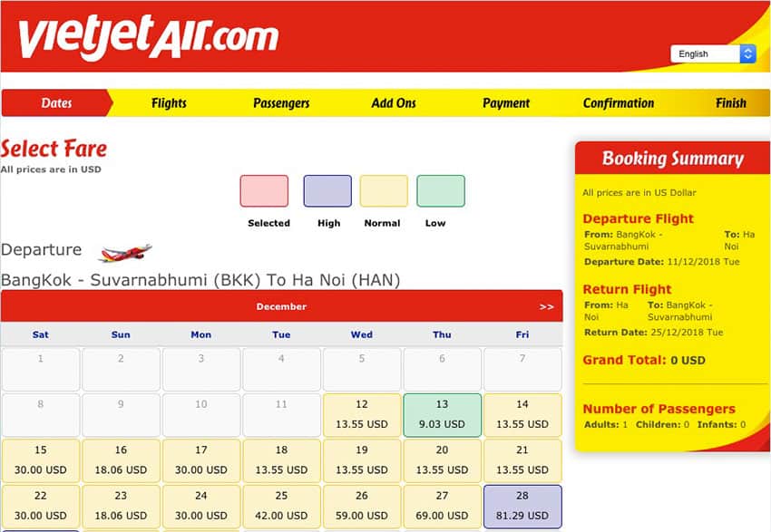771x532 pixels.
Task: Click the Number of Passengers heading
Action: (x=659, y=409)
